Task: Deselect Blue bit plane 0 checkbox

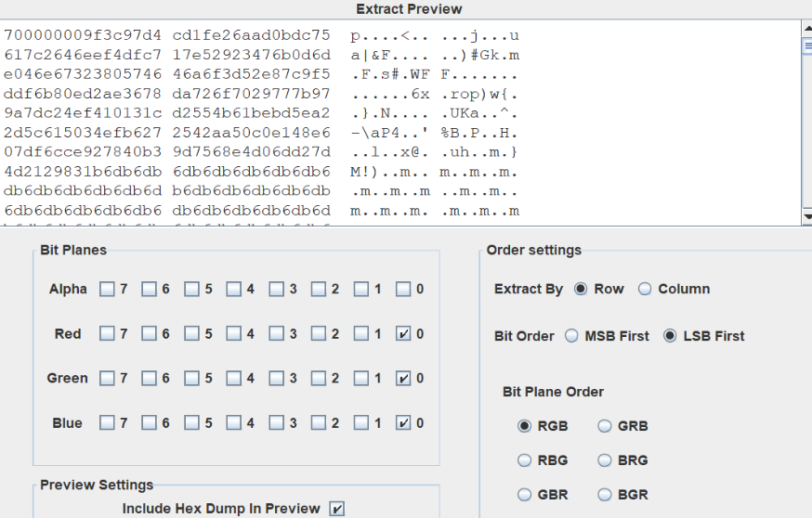Action: click(403, 422)
